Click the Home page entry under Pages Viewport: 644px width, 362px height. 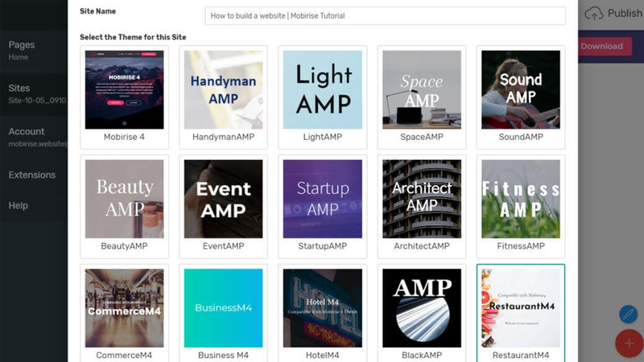coord(19,57)
